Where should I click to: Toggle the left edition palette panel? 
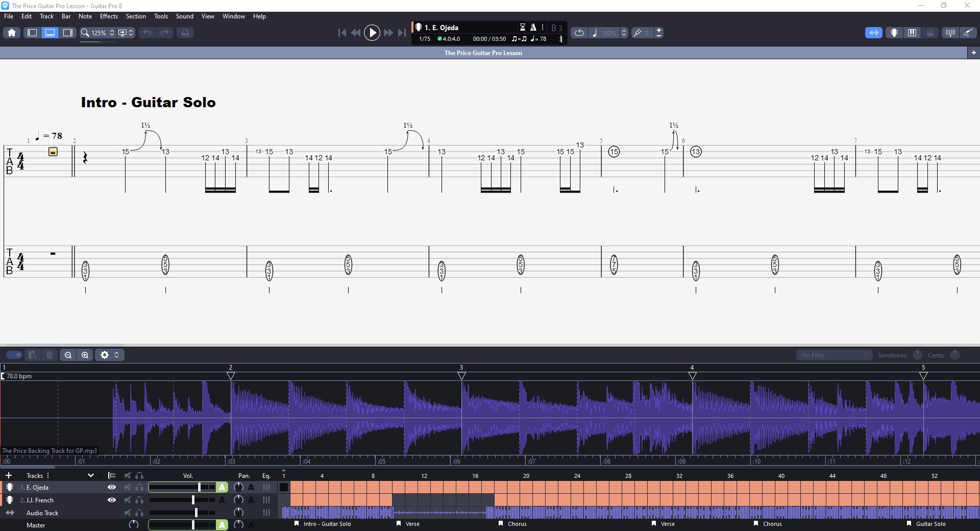pyautogui.click(x=32, y=33)
